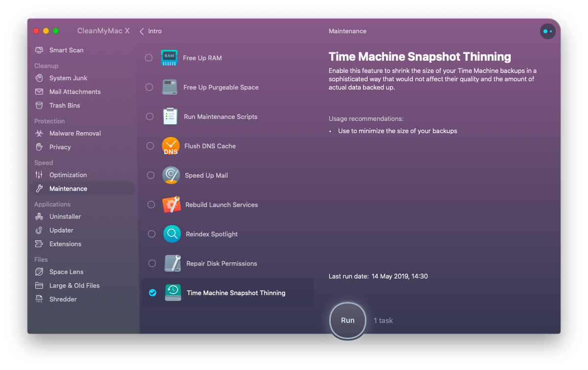Click the Free Up Purgeable Space drive icon

(x=170, y=87)
